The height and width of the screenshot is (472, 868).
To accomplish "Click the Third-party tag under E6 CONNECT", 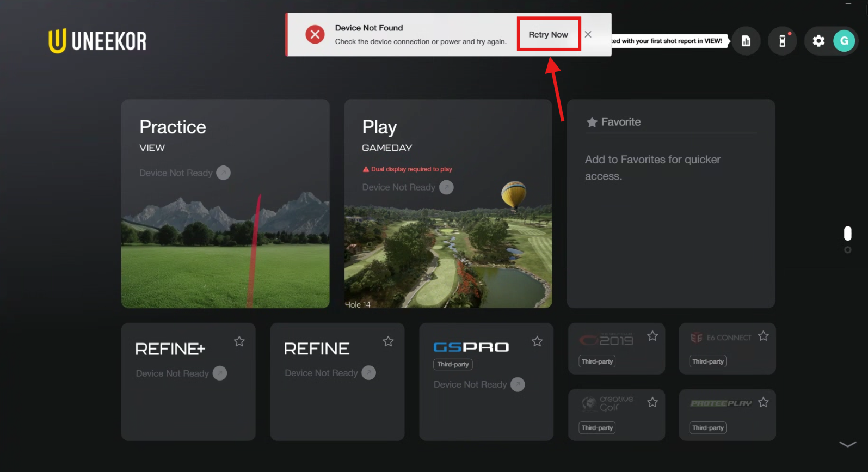I will (x=708, y=361).
